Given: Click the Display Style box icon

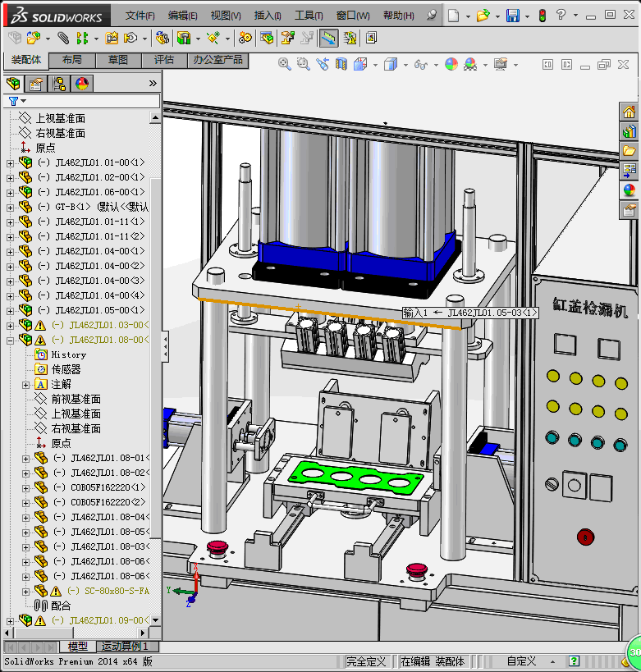Looking at the screenshot, I should pos(391,65).
